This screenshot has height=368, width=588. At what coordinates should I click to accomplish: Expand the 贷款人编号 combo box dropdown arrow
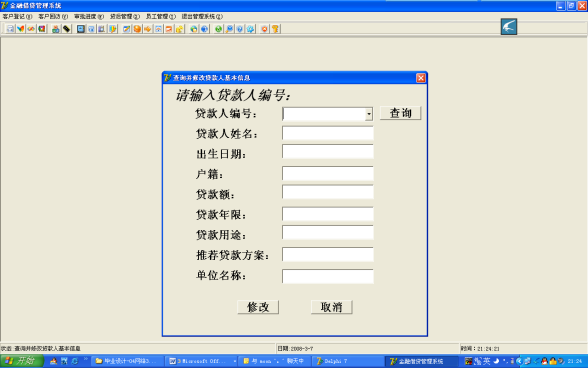tap(369, 114)
